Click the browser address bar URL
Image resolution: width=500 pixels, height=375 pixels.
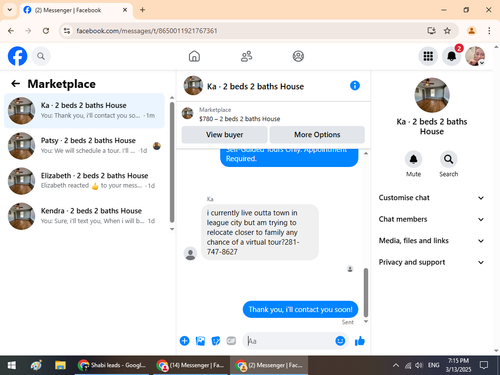click(147, 31)
